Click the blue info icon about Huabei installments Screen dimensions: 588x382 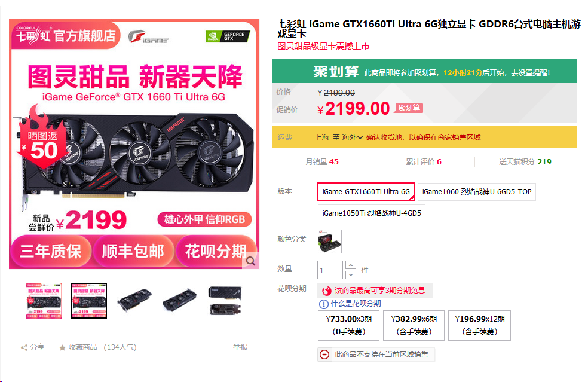[323, 304]
